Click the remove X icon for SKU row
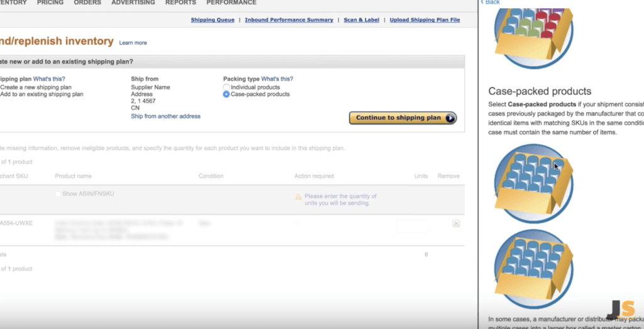 (456, 223)
